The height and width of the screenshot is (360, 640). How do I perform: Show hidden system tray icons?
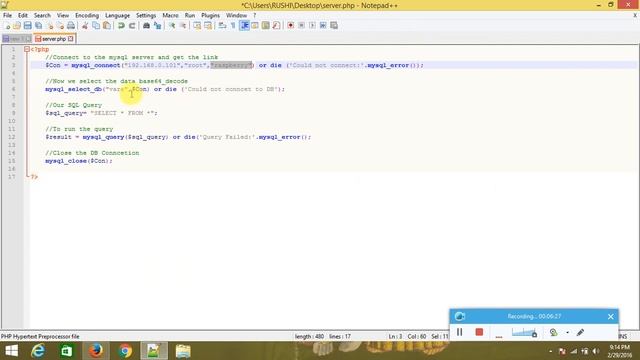(550, 351)
